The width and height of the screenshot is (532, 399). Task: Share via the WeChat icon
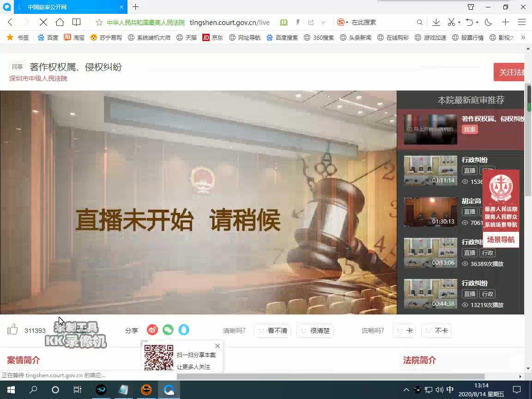coord(168,330)
